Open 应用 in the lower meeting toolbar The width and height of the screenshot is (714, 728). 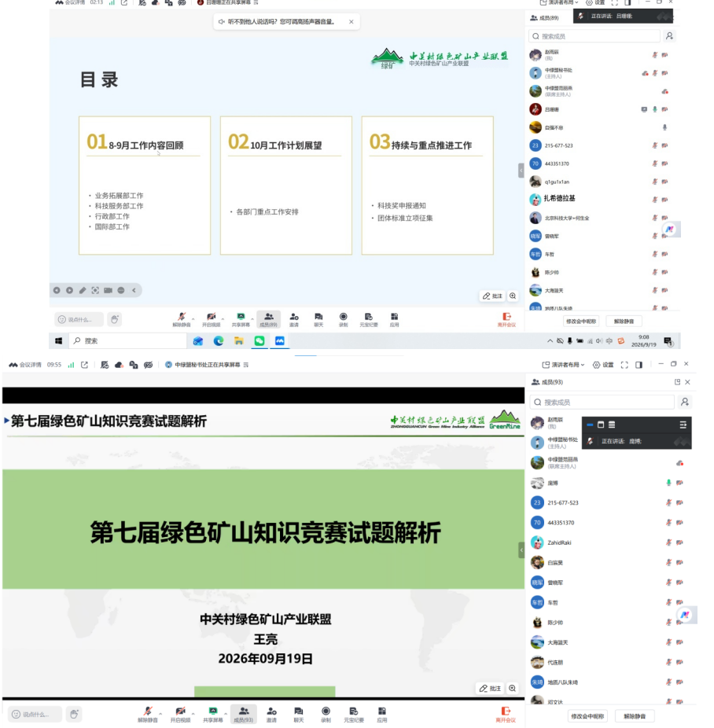click(382, 714)
